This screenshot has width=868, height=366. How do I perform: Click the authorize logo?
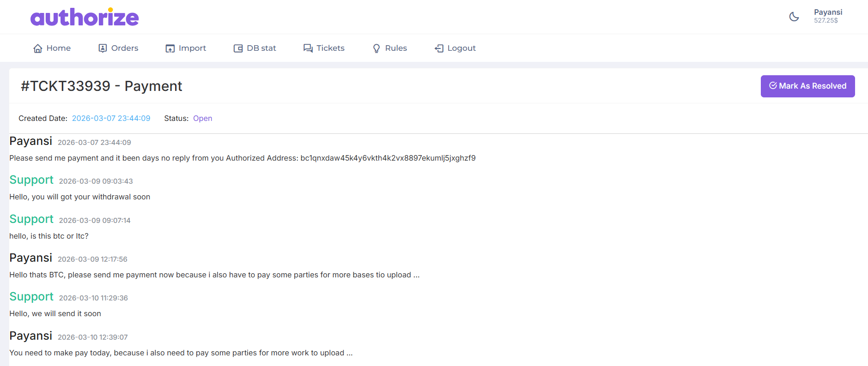click(x=85, y=18)
